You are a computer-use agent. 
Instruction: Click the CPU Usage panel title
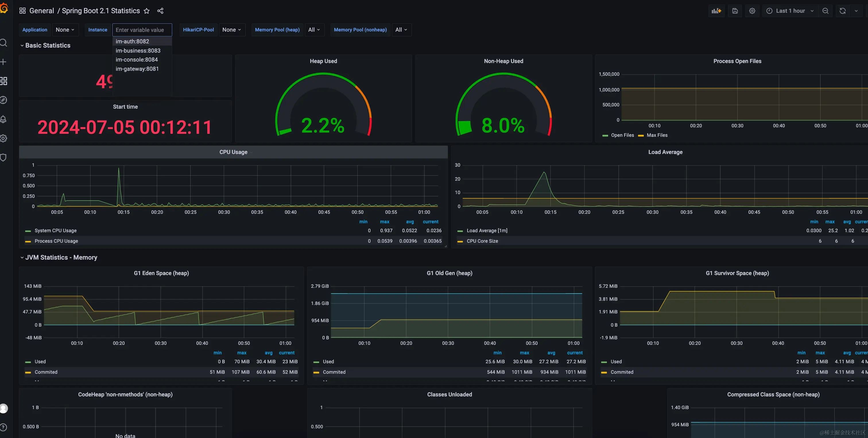click(x=233, y=152)
